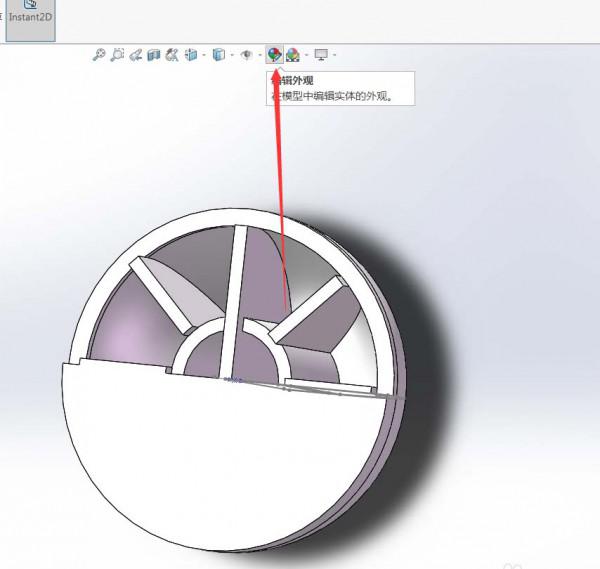600x569 pixels.
Task: Expand the View Orientation dropdown arrow
Action: 204,55
